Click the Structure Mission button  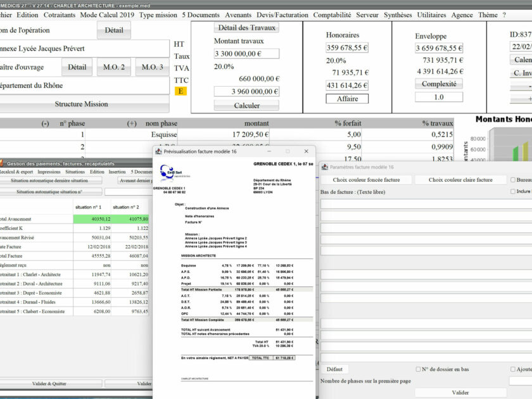(x=81, y=104)
